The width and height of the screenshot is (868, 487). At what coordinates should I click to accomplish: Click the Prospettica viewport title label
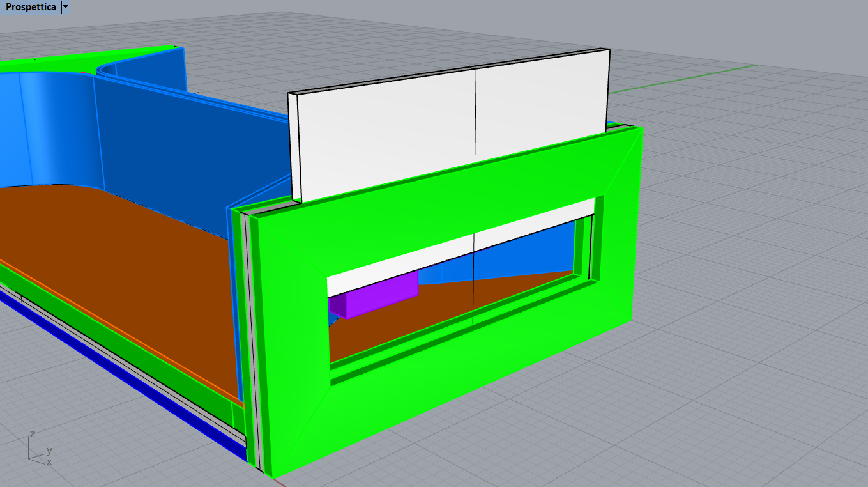[x=31, y=8]
